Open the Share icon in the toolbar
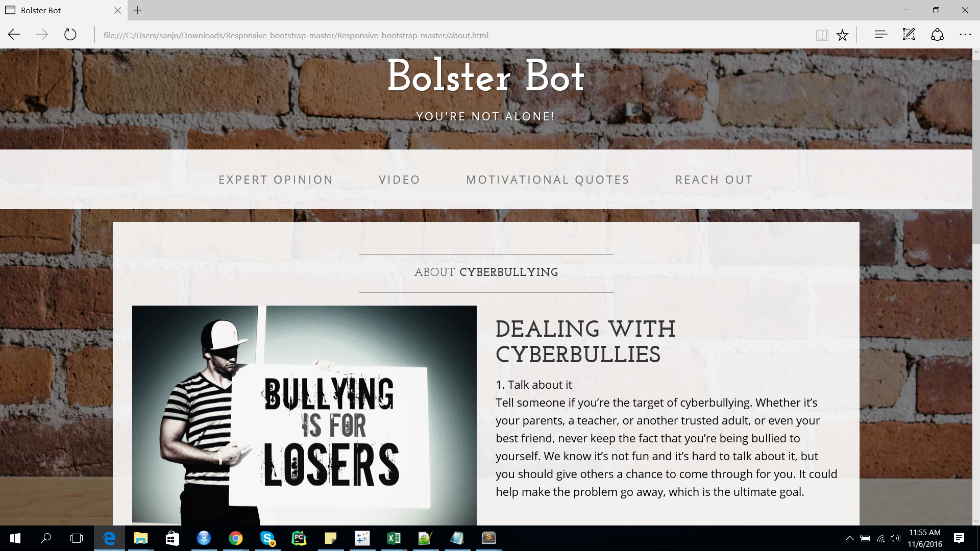The height and width of the screenshot is (551, 980). (937, 35)
